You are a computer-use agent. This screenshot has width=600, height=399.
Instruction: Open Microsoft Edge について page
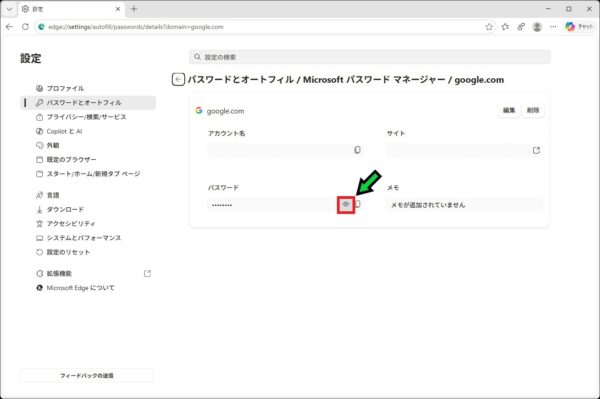[x=88, y=288]
